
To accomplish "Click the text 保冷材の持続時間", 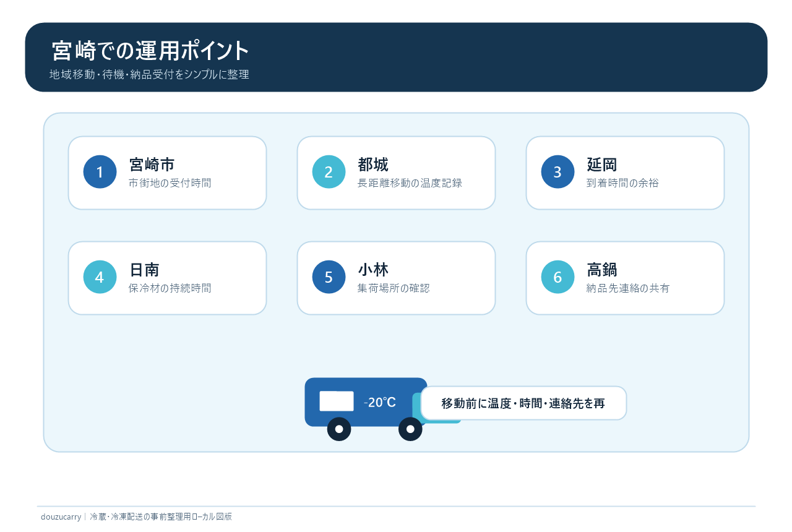I will tap(170, 288).
